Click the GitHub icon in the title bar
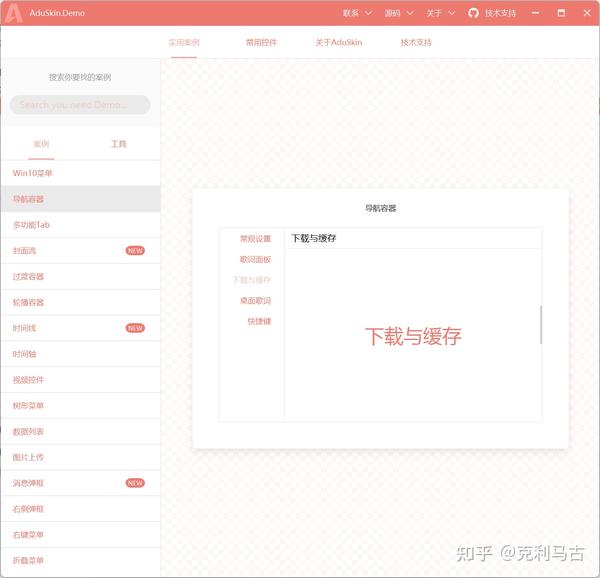The image size is (600, 578). tap(473, 13)
